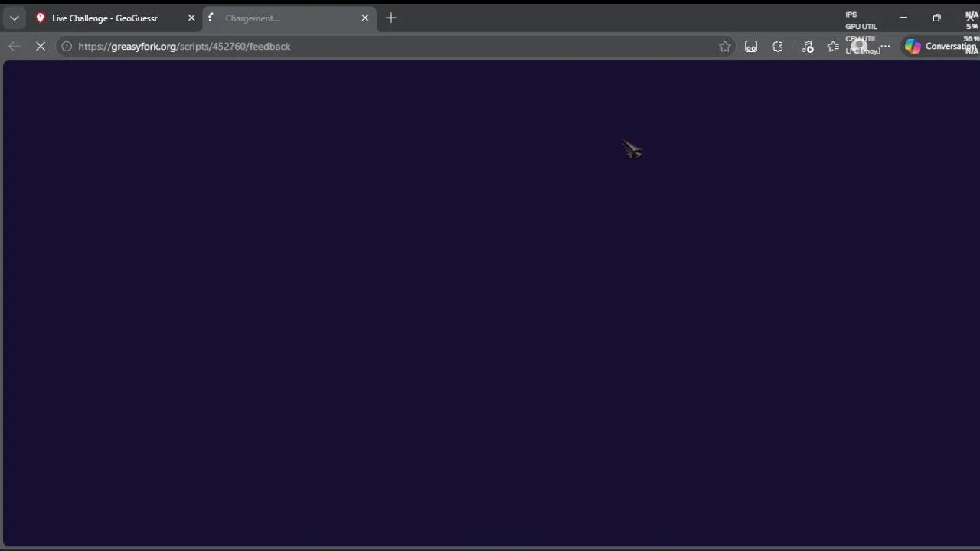Close the Live Challenge - GeoGuessr tab
This screenshot has width=980, height=551.
191,18
